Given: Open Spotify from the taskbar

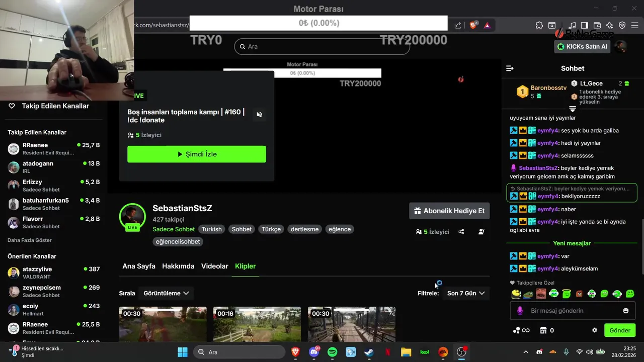Looking at the screenshot, I should 333,352.
